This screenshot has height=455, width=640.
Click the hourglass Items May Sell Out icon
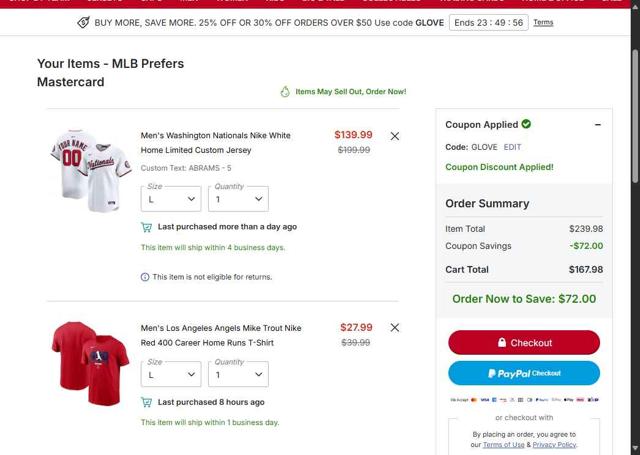pos(285,92)
